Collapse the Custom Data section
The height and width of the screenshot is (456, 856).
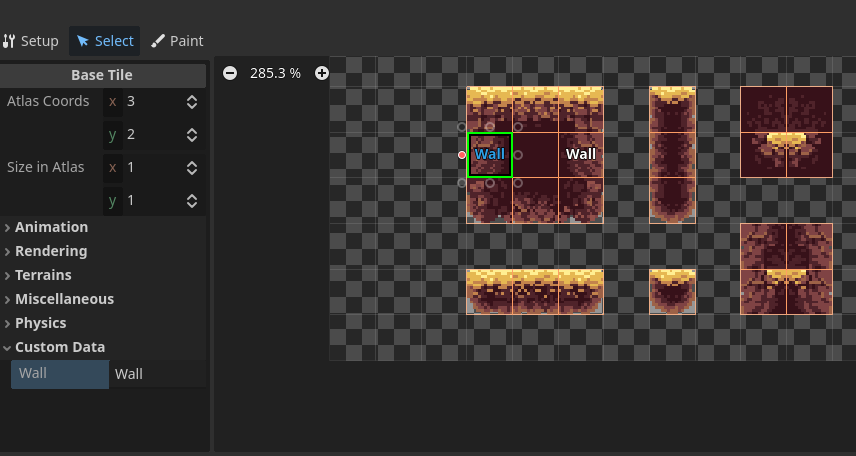pos(59,347)
